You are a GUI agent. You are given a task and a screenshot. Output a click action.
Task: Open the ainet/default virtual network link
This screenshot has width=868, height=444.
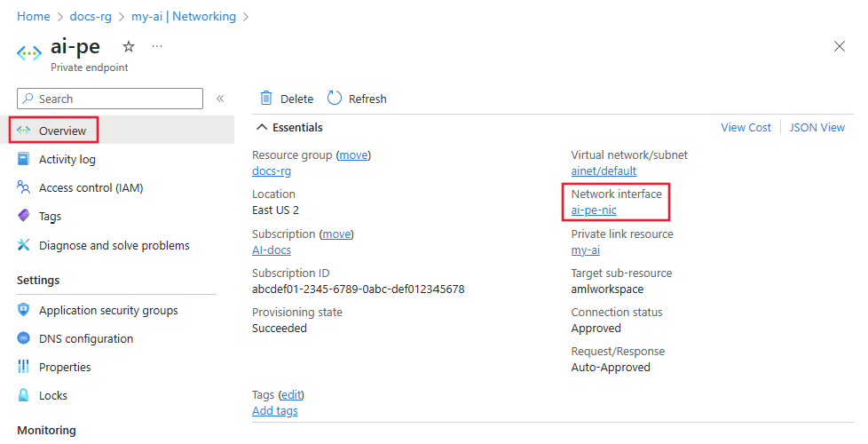point(604,171)
